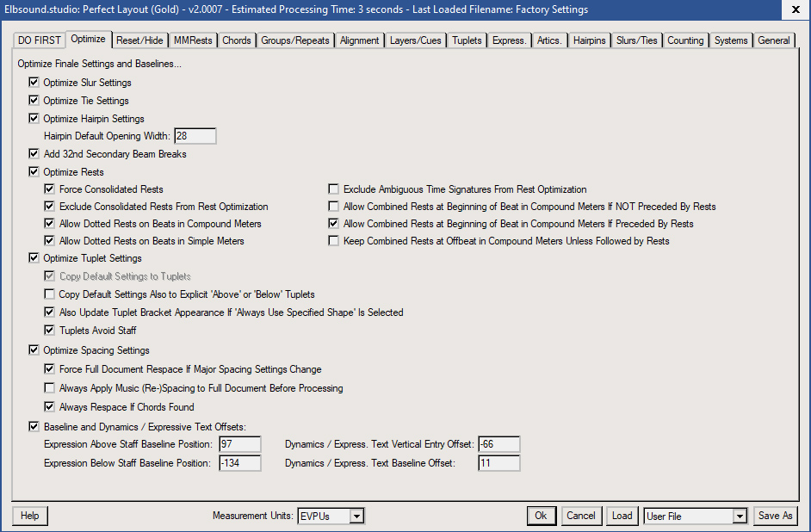The height and width of the screenshot is (532, 811).
Task: Toggle Optimize Slur Settings checkbox
Action: 34,83
